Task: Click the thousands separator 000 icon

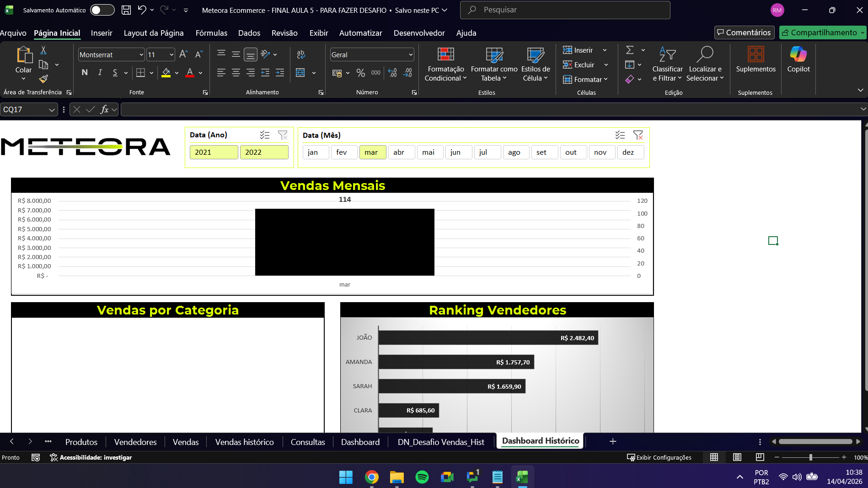Action: pos(376,73)
